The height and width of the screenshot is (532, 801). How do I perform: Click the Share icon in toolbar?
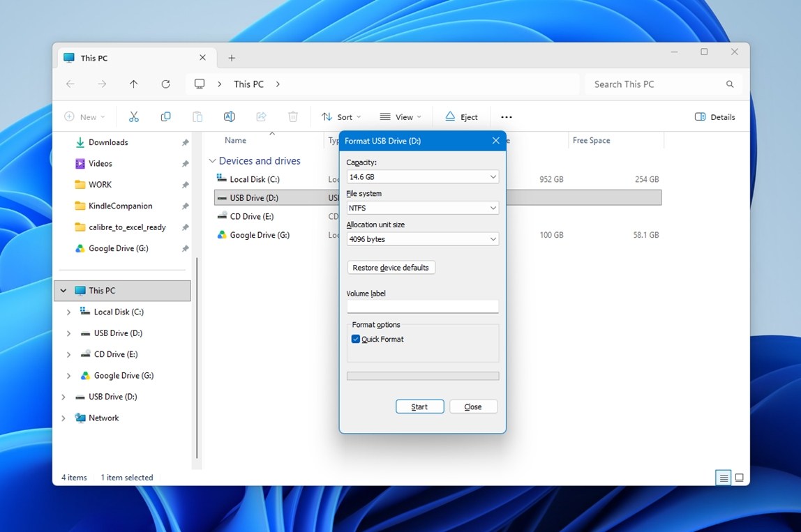pyautogui.click(x=261, y=117)
